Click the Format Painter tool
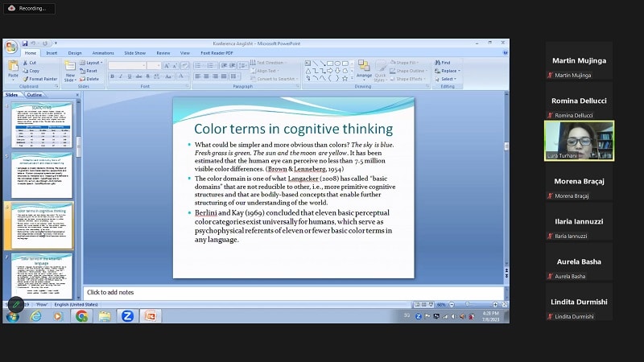644x362 pixels. (40, 79)
